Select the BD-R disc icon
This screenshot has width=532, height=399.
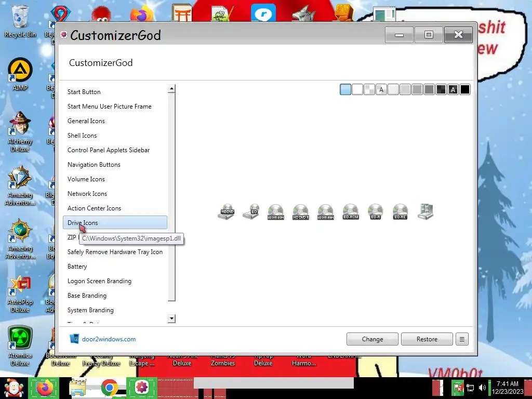coord(376,212)
